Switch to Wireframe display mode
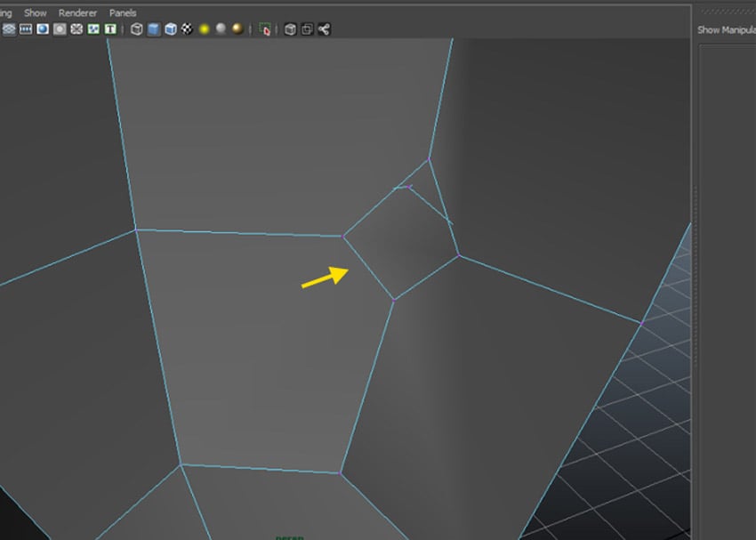The width and height of the screenshot is (756, 540). click(x=137, y=29)
